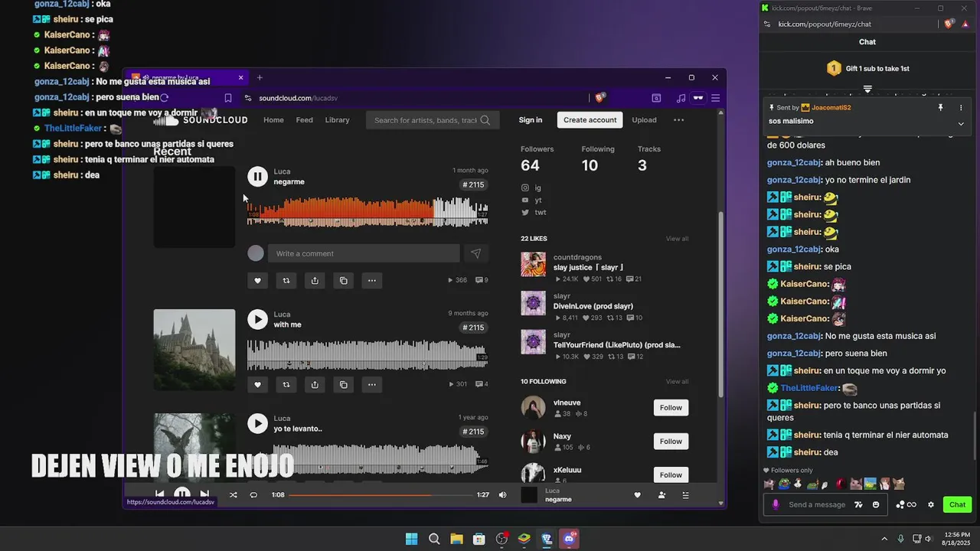The height and width of the screenshot is (551, 980).
Task: Click the search magnifier icon on SoundCloud
Action: pos(485,120)
